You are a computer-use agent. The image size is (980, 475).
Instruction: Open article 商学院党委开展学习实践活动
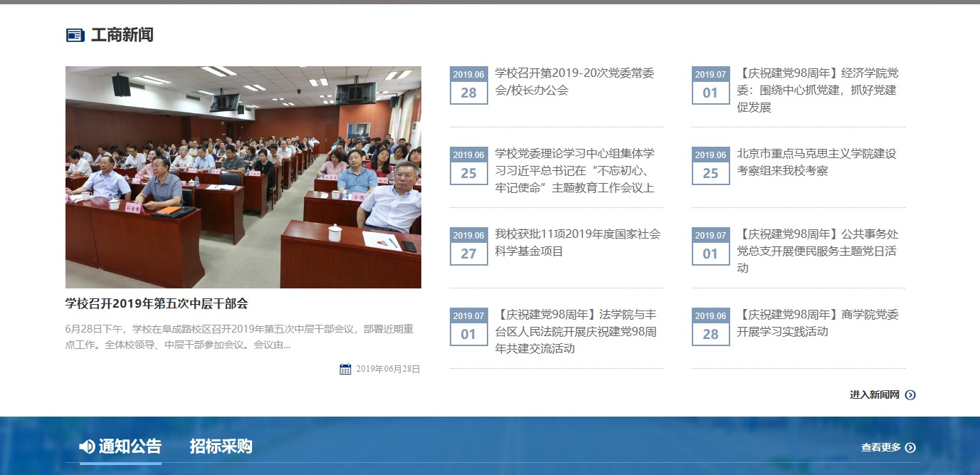tap(817, 323)
